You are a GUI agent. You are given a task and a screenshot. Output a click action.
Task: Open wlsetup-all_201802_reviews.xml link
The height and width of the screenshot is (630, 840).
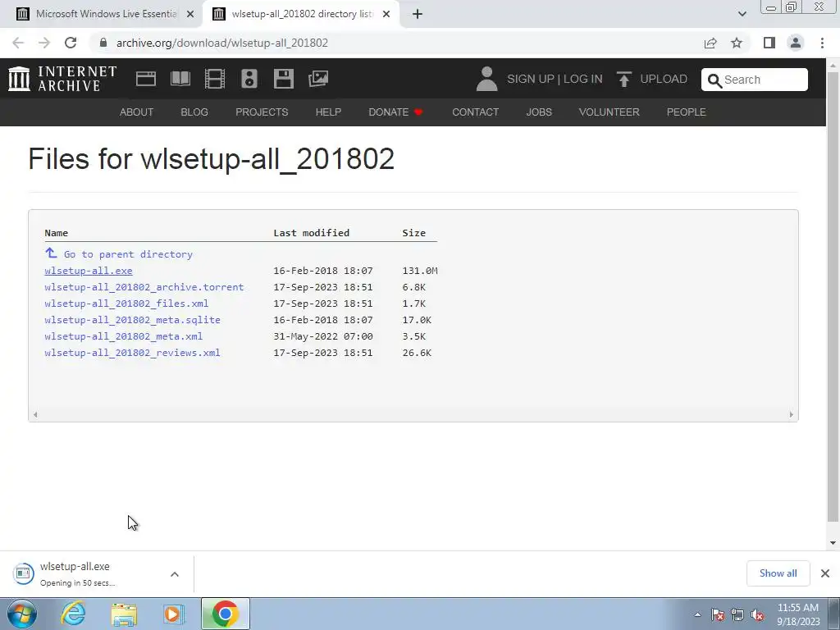coord(132,353)
